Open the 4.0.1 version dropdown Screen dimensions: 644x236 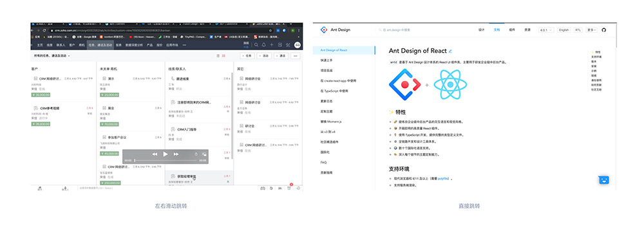point(547,30)
